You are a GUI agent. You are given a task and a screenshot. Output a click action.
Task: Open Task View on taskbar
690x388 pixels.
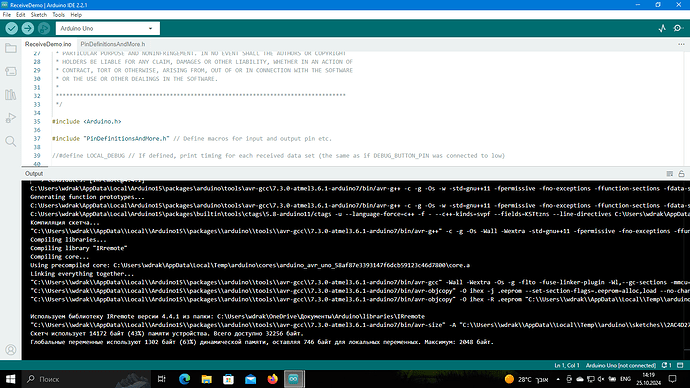click(161, 379)
